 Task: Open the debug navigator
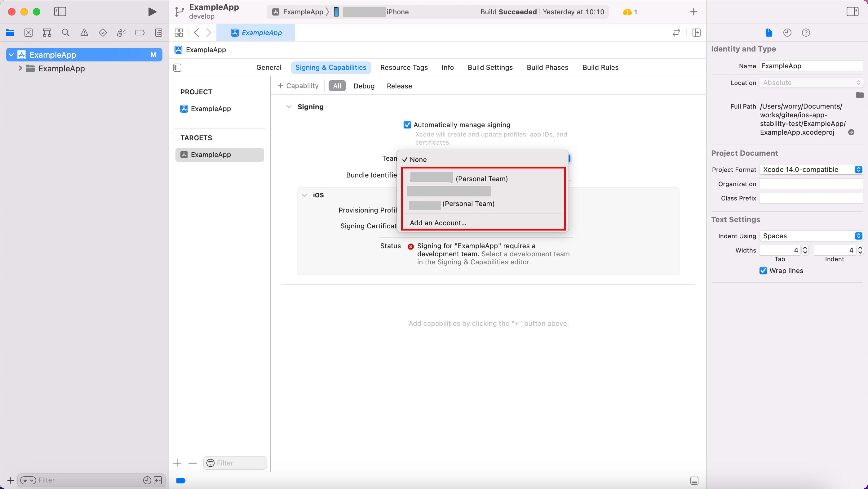(x=121, y=33)
